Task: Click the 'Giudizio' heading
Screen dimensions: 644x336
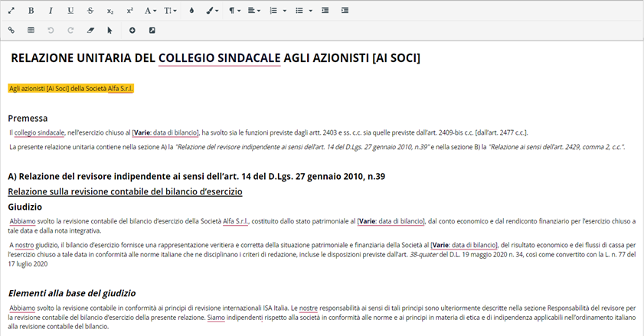Action: coord(25,207)
